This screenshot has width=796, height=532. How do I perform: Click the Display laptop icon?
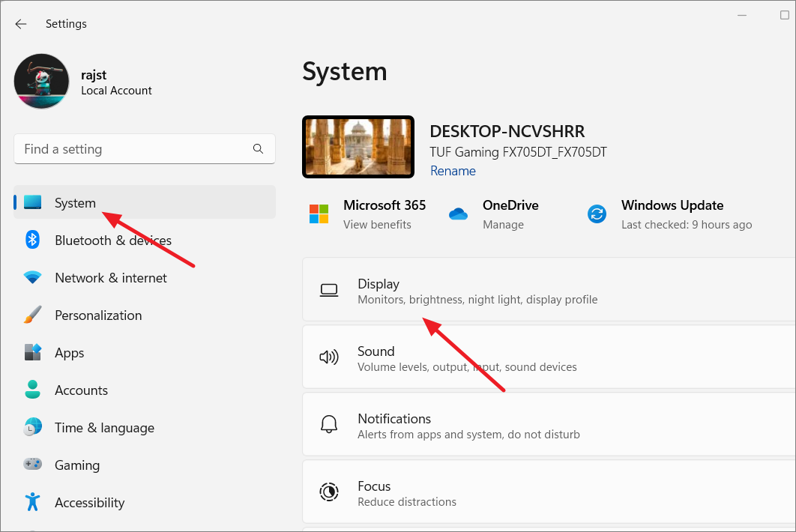(329, 291)
